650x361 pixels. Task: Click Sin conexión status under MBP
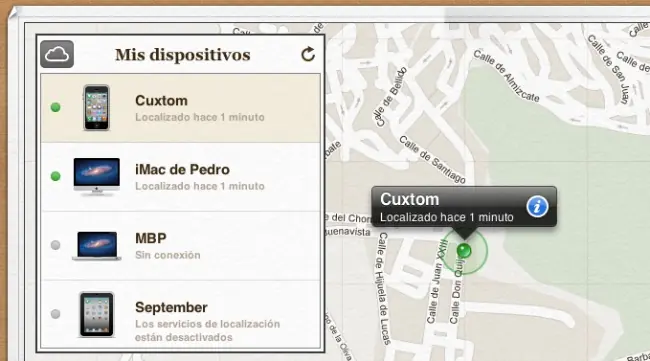(x=168, y=255)
